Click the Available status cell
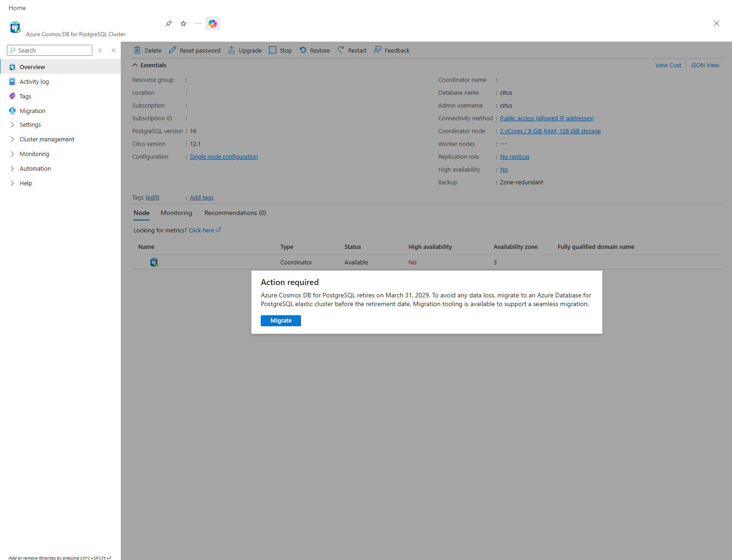Viewport: 732px width, 560px height. (x=356, y=262)
